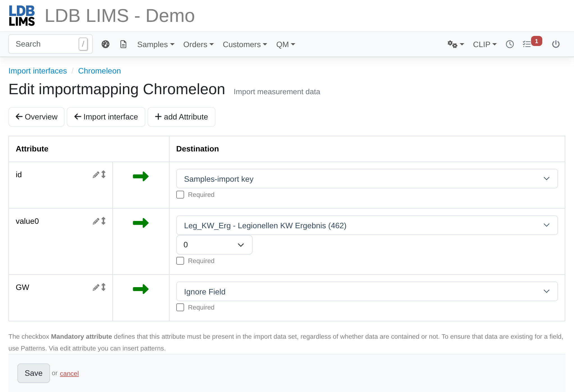Click add Attribute button

pos(182,117)
